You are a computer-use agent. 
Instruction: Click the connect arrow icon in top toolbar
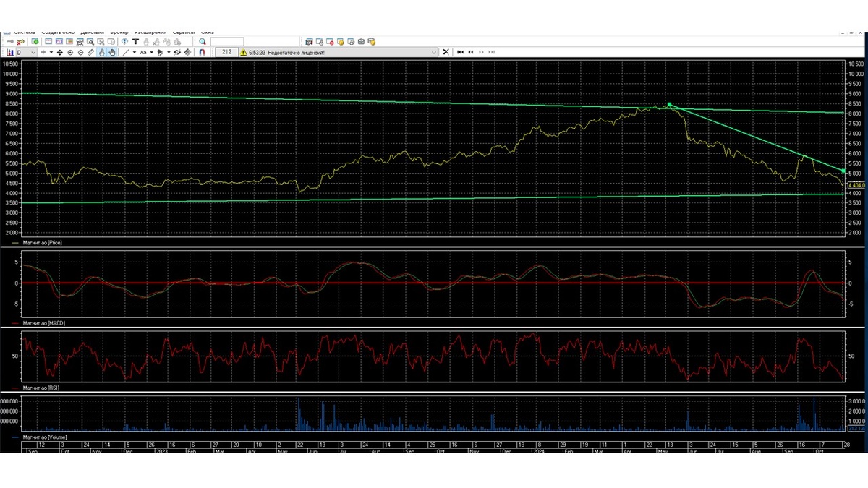coord(10,41)
